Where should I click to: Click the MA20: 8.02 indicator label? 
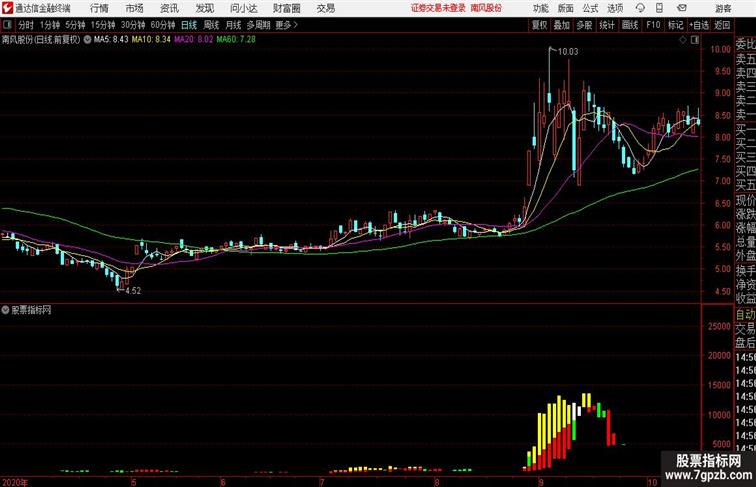point(193,40)
